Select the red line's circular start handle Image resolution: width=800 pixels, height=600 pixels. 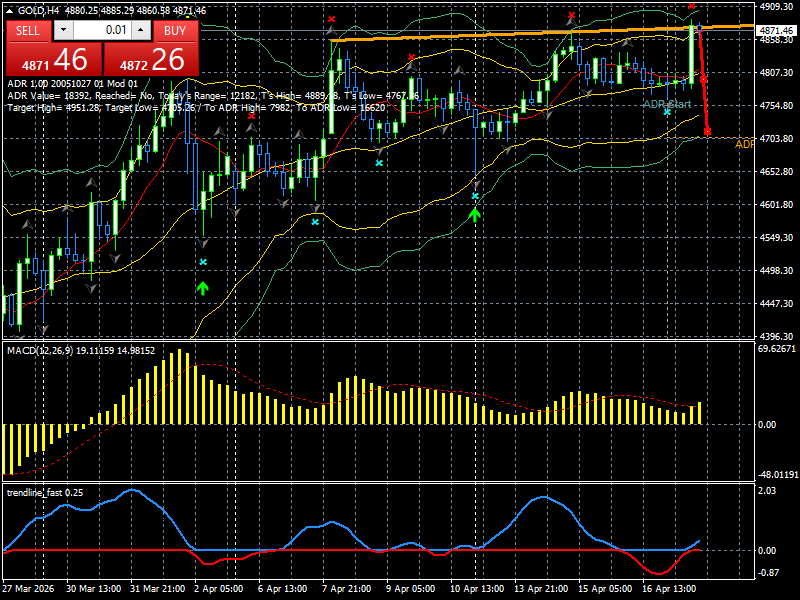(x=699, y=28)
